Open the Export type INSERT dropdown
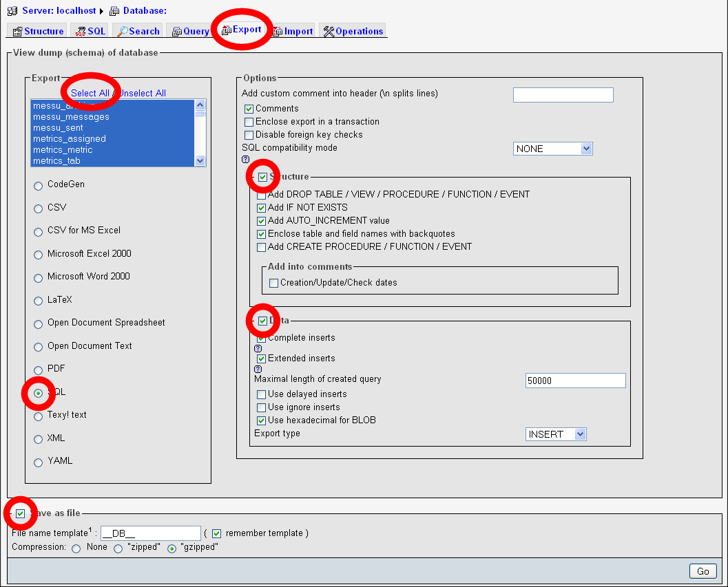Screen dimensions: 728x587 click(x=556, y=434)
